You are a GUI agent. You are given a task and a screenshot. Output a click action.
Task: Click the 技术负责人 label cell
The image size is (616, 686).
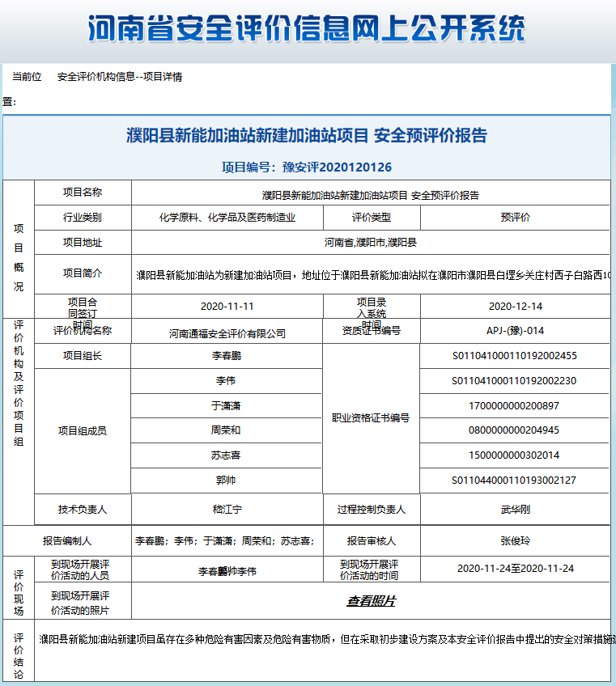(83, 510)
